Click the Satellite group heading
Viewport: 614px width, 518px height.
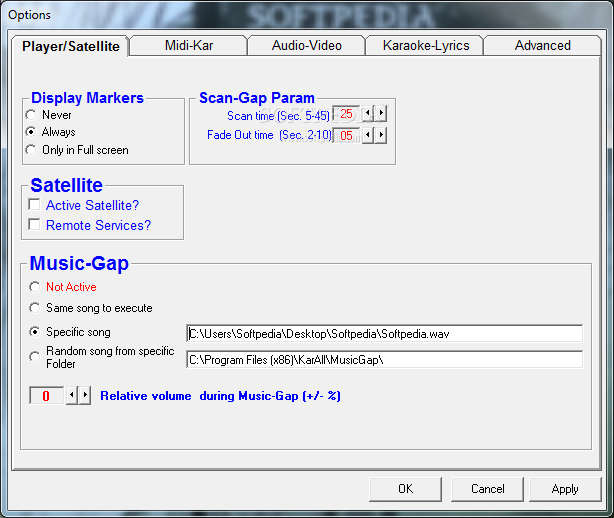(67, 185)
